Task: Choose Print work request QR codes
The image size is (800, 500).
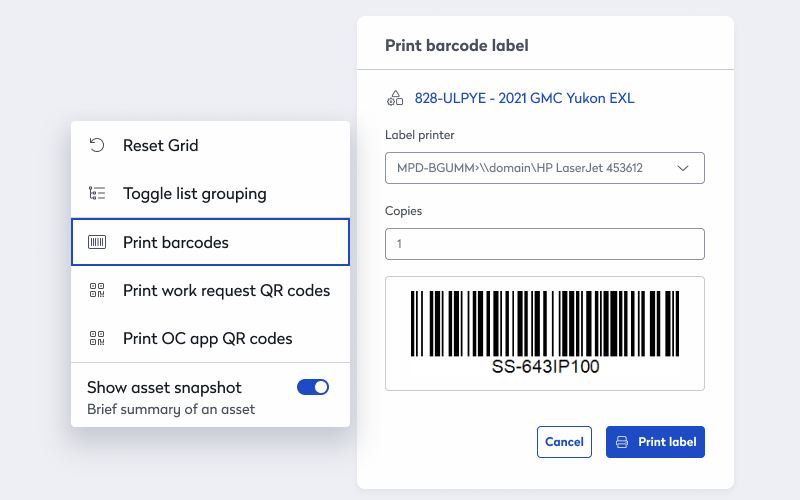Action: tap(226, 290)
